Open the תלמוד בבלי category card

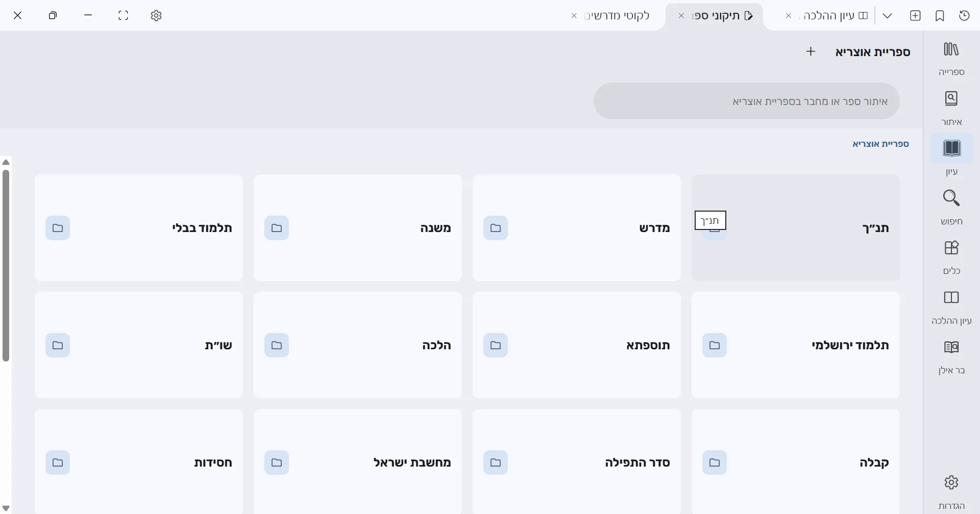(139, 227)
